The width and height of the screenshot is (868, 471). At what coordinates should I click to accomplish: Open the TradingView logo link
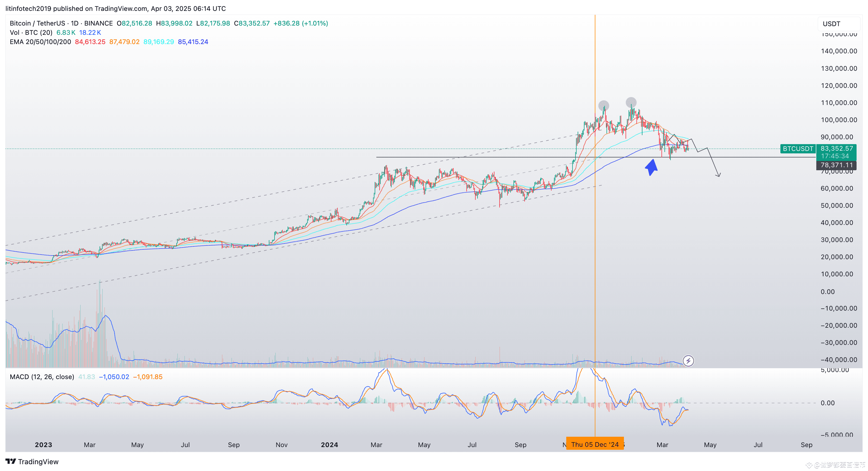[x=32, y=461]
